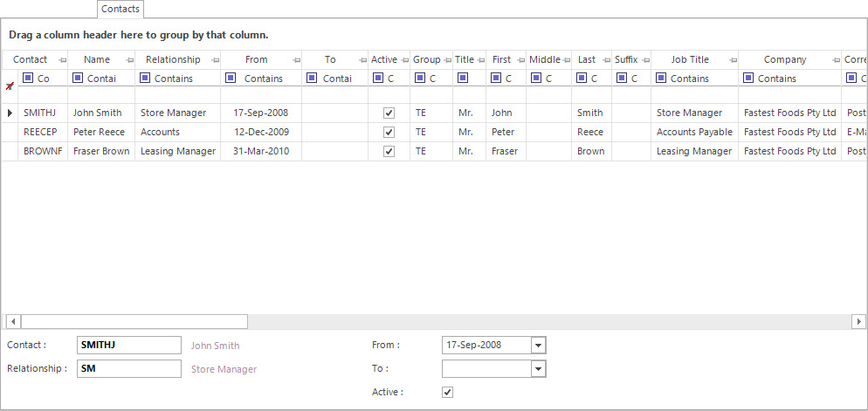Toggle Active checkbox for Peter Reece row
868x411 pixels.
click(389, 133)
